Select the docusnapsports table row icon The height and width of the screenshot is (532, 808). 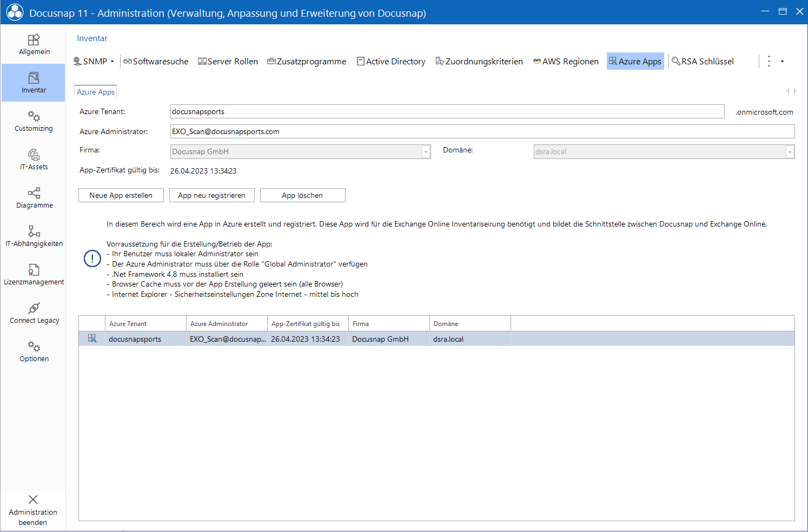click(92, 338)
